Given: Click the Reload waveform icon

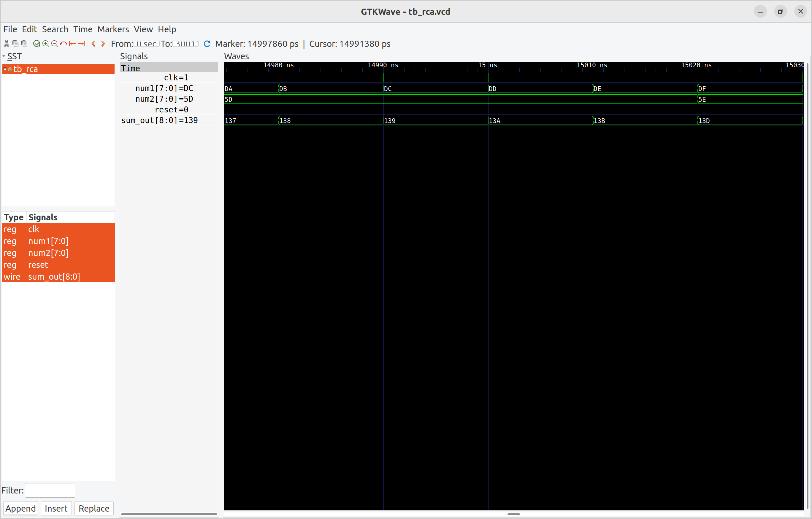Looking at the screenshot, I should (x=207, y=44).
